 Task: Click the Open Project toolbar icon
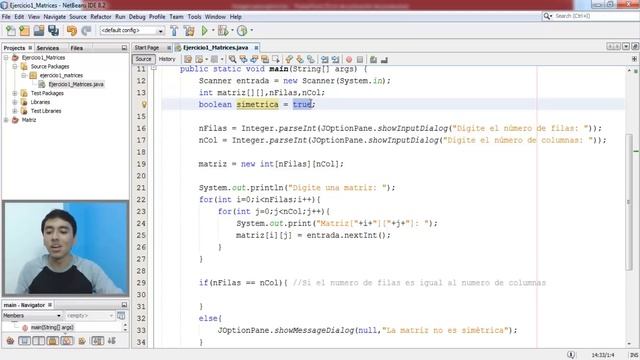[39, 31]
